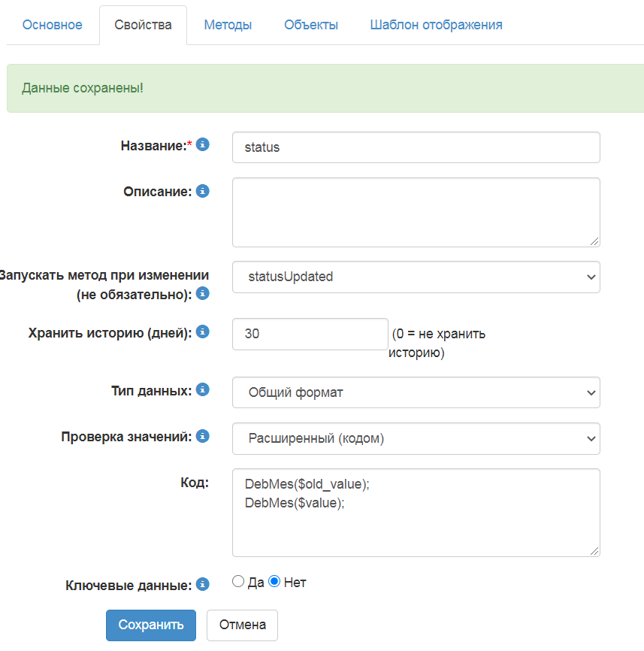
Task: Click the Сохранить button
Action: (151, 625)
